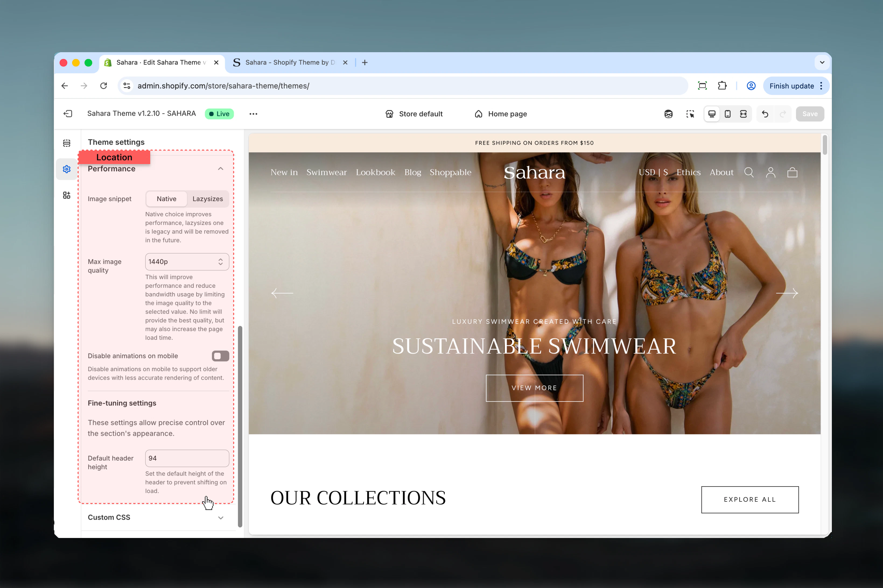Collapse the Performance section

(221, 169)
